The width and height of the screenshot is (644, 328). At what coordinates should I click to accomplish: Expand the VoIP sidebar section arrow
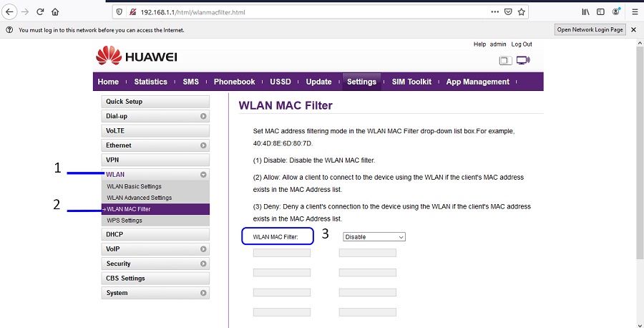click(203, 249)
